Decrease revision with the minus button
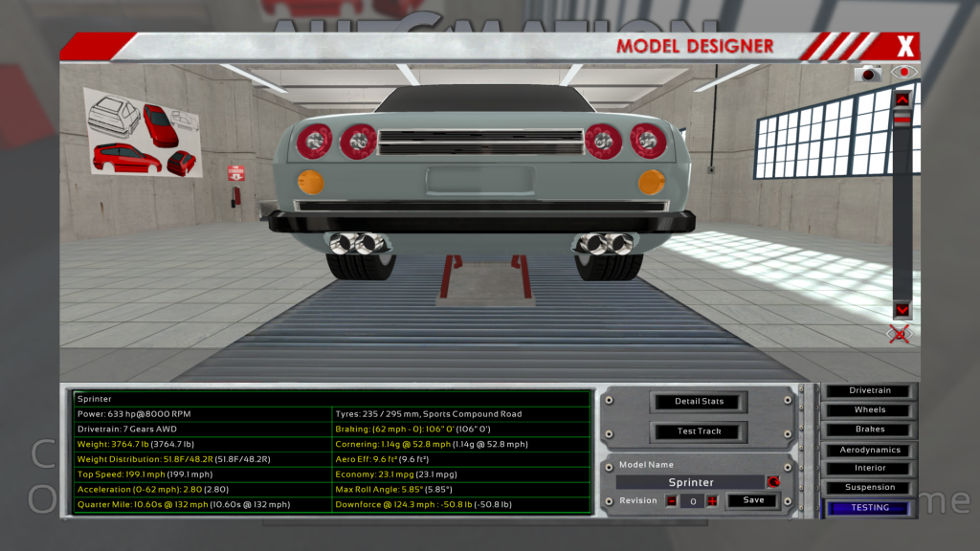The height and width of the screenshot is (551, 980). point(672,500)
